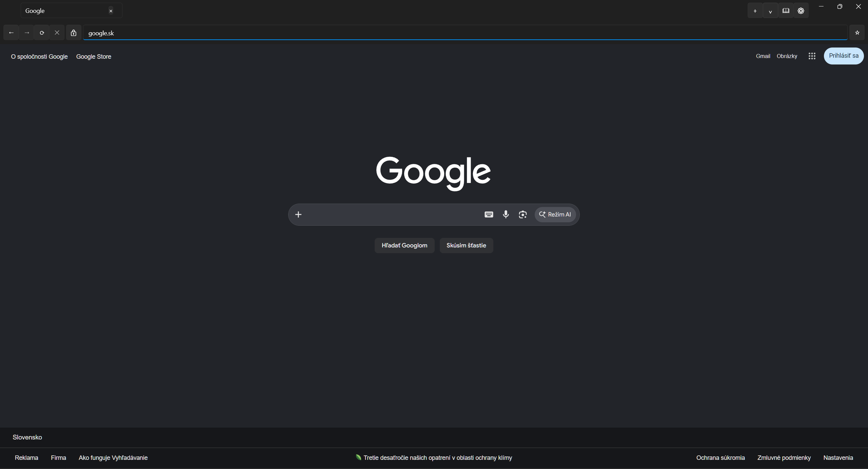Open a new tab with the plus button
The image size is (868, 469).
pyautogui.click(x=755, y=11)
